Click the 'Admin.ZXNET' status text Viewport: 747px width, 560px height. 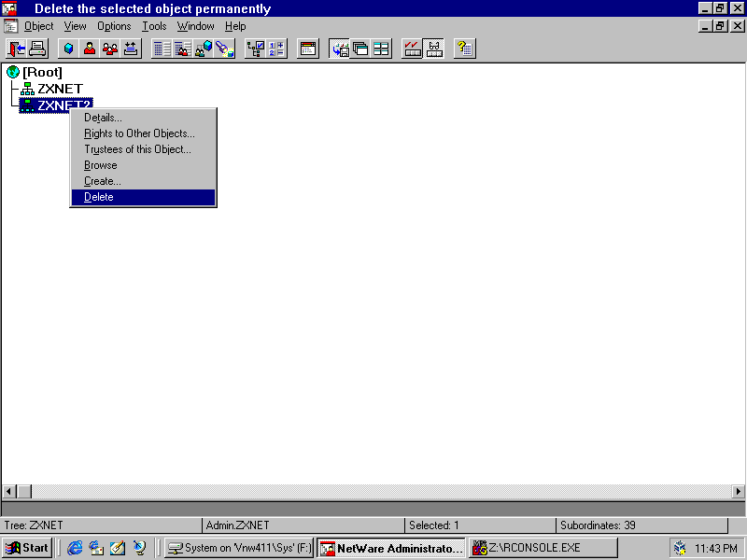(237, 525)
